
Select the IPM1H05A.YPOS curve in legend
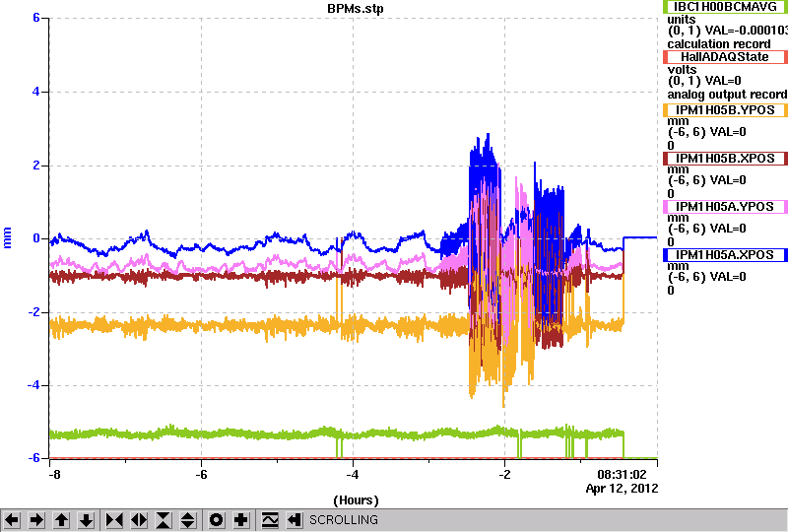pyautogui.click(x=725, y=207)
